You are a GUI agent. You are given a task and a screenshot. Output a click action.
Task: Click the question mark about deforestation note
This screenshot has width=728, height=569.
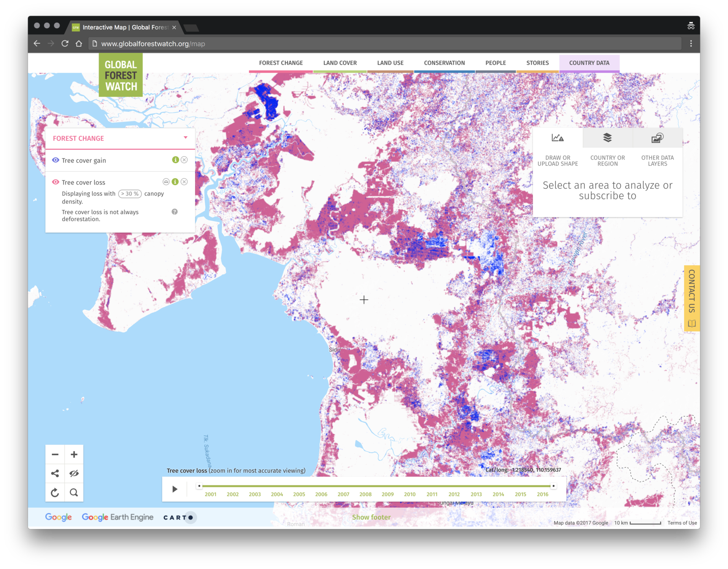[174, 212]
